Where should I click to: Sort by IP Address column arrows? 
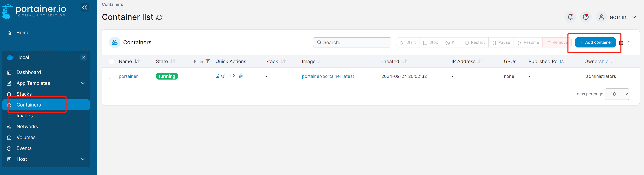click(x=481, y=61)
